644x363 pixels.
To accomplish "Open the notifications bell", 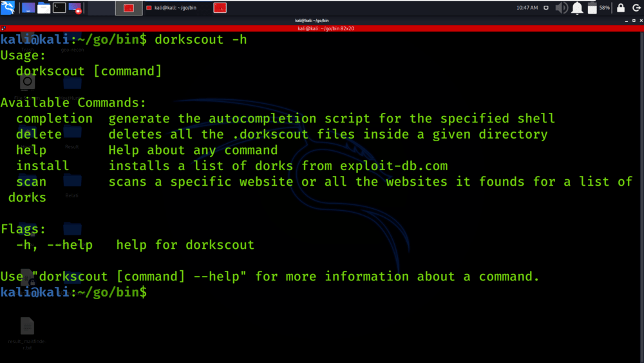I will (577, 8).
